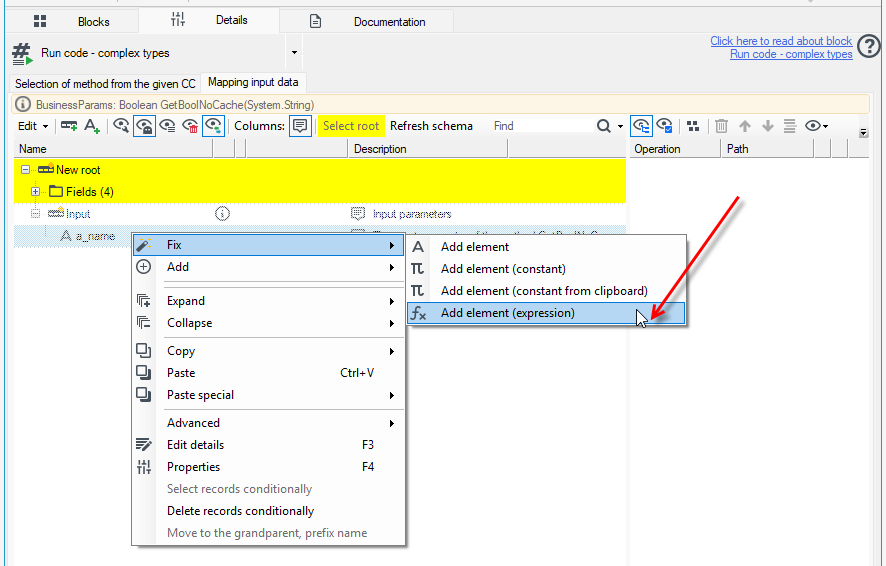Switch to the Blocks tab

72,21
